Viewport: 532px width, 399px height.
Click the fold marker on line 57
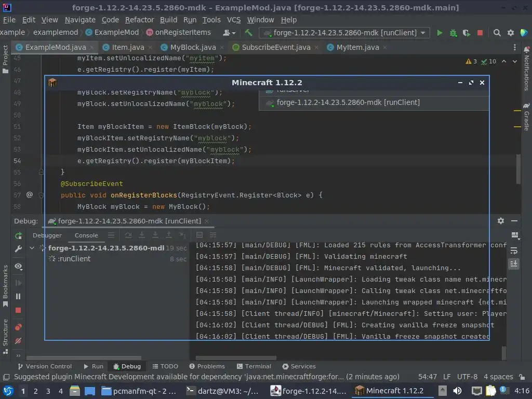coord(41,195)
